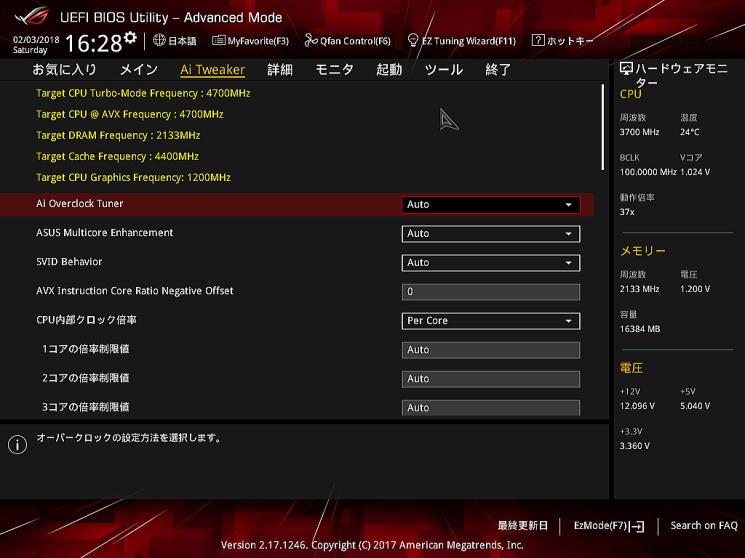Click the 12.096 V reading
745x558 pixels.
coord(637,406)
